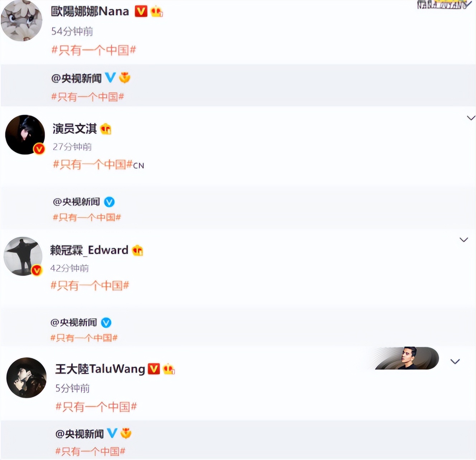Click the orange medal icon in 歐陽娜娜's repost
476x460 pixels.
(x=125, y=78)
